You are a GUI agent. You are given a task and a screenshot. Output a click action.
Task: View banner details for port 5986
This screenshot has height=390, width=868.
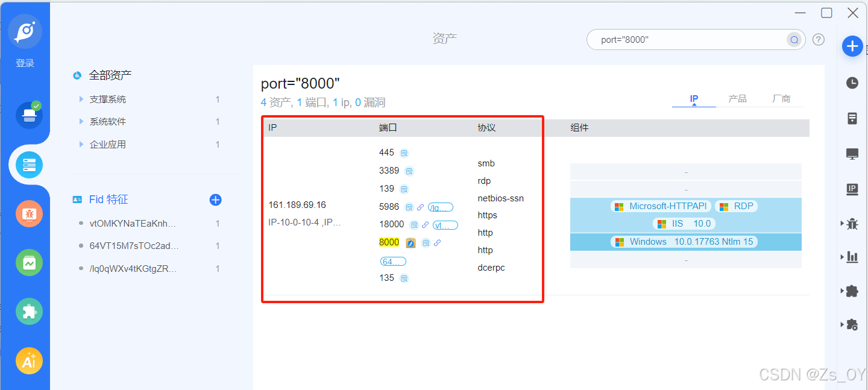click(409, 207)
